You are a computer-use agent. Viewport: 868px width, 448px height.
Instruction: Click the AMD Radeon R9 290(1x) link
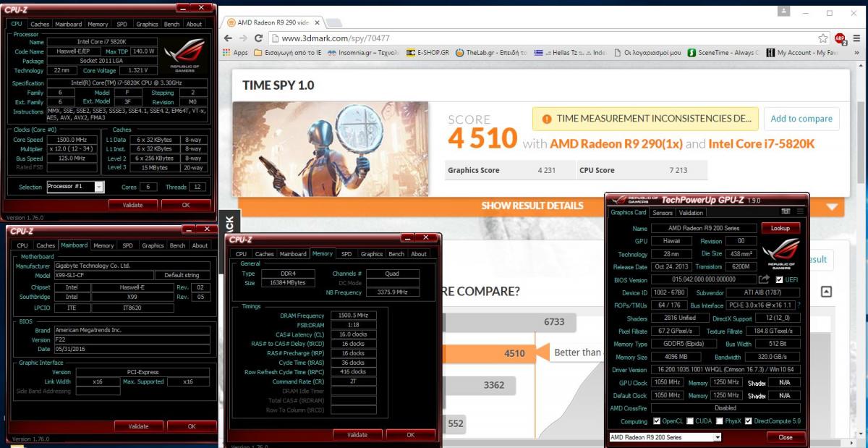[x=616, y=144]
